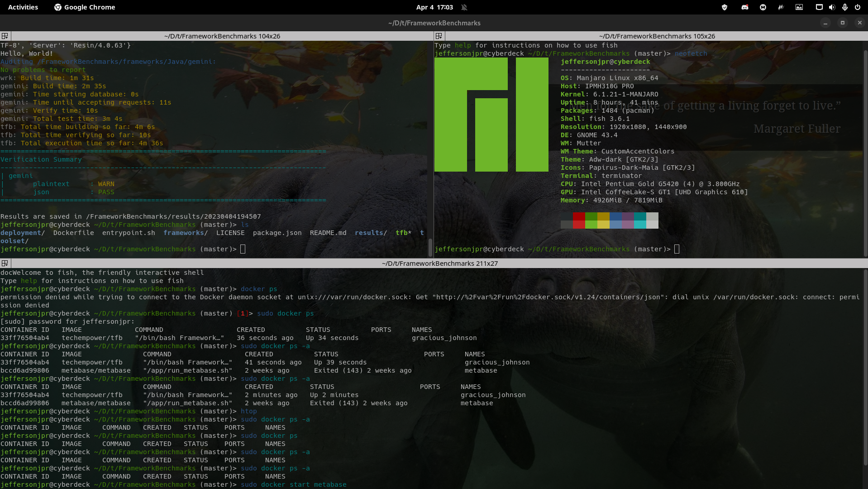The width and height of the screenshot is (868, 489).
Task: Click 'WM Theme: CustomAccentColors' line
Action: 617,151
